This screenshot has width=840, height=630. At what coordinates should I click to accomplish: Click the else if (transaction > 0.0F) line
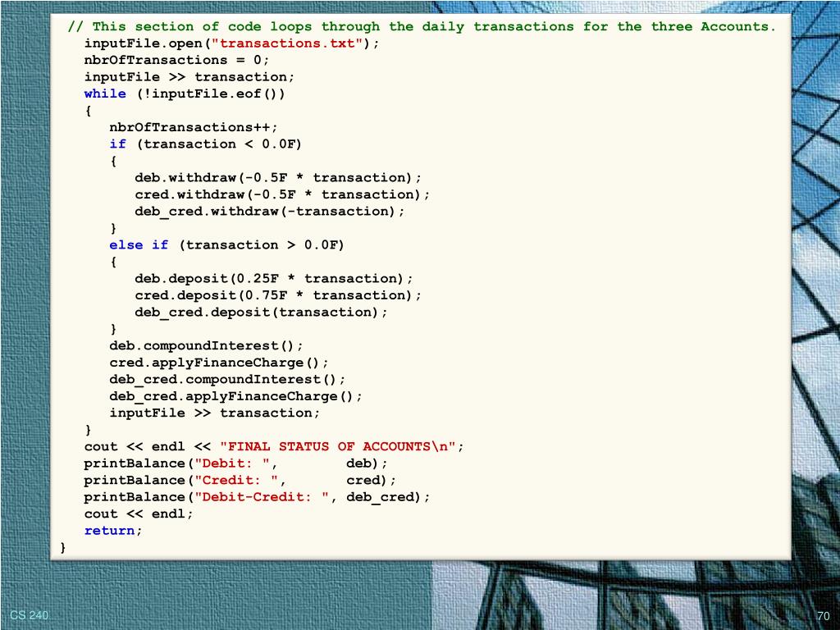[226, 245]
